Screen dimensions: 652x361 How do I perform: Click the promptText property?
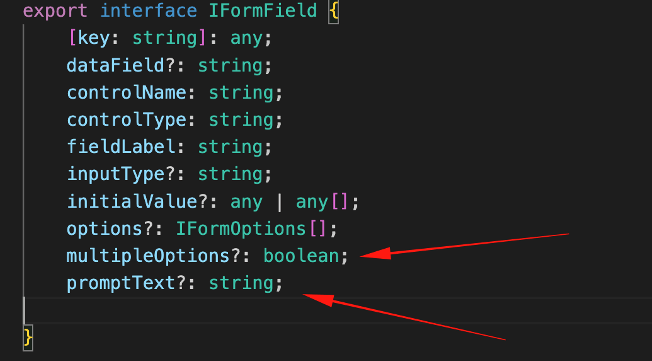(121, 284)
